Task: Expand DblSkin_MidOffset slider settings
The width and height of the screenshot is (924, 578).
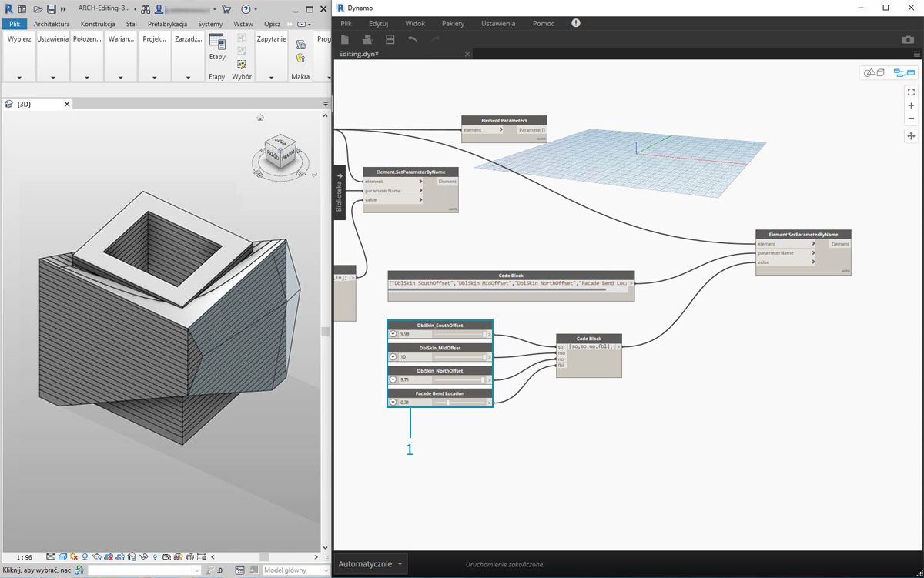Action: tap(393, 357)
